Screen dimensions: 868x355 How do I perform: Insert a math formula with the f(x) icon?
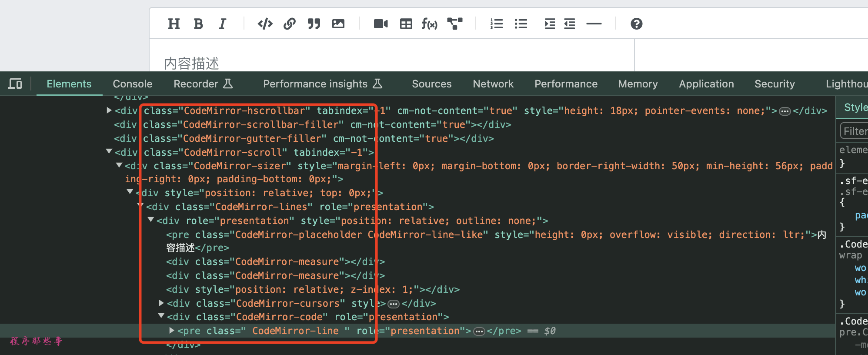pos(430,24)
